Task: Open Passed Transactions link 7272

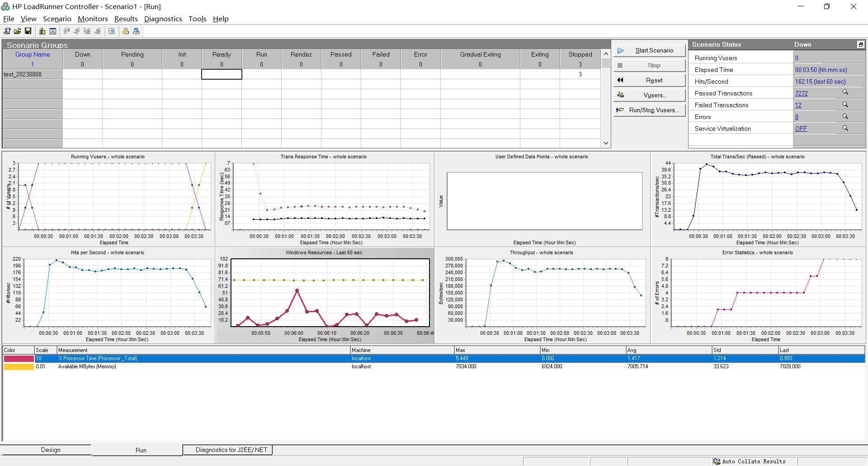Action: [x=801, y=93]
